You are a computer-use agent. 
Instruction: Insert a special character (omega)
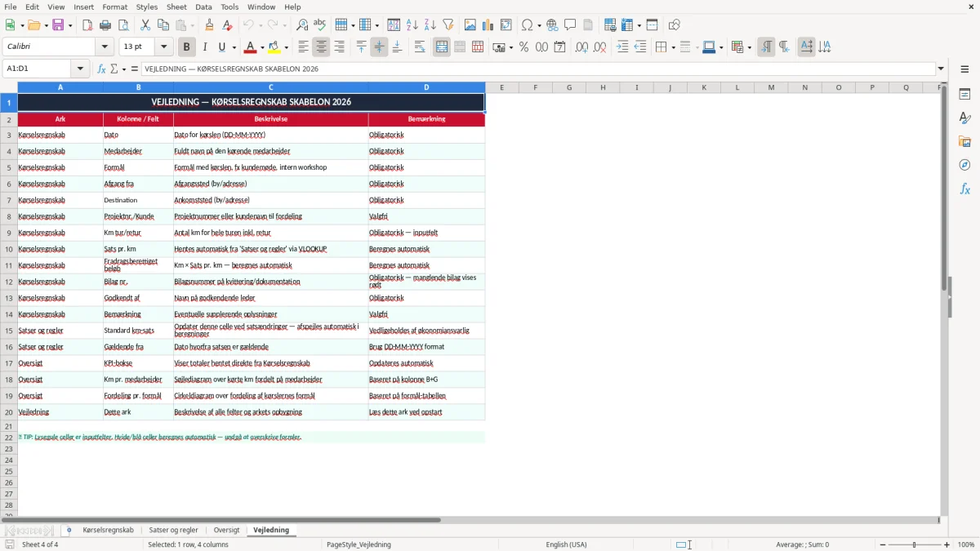pyautogui.click(x=527, y=25)
